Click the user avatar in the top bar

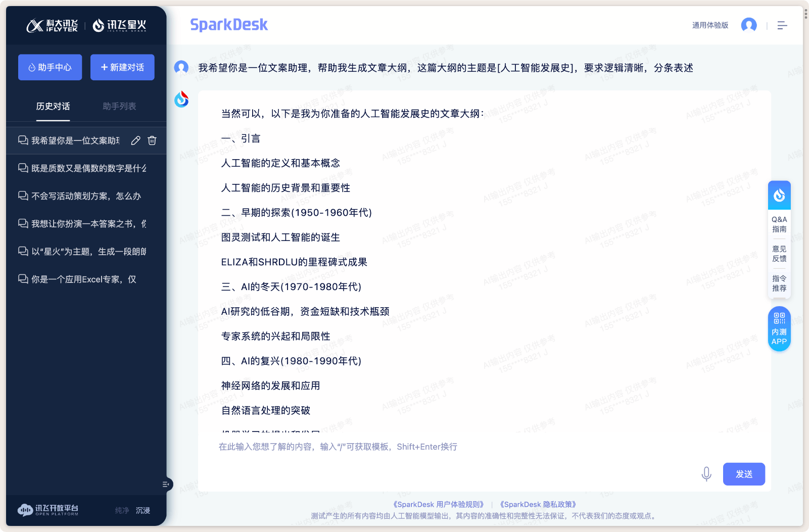point(749,25)
